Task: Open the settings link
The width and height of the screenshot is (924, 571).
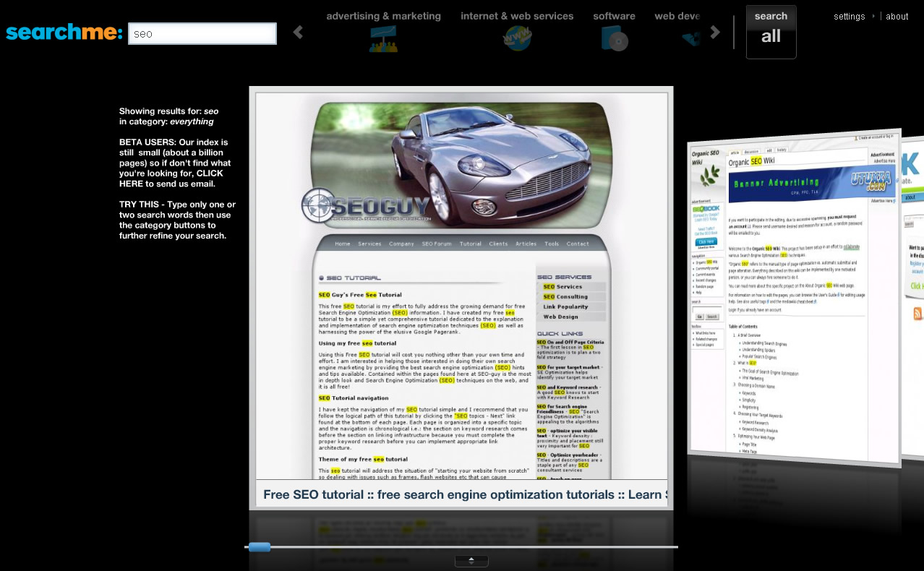Action: coord(849,17)
